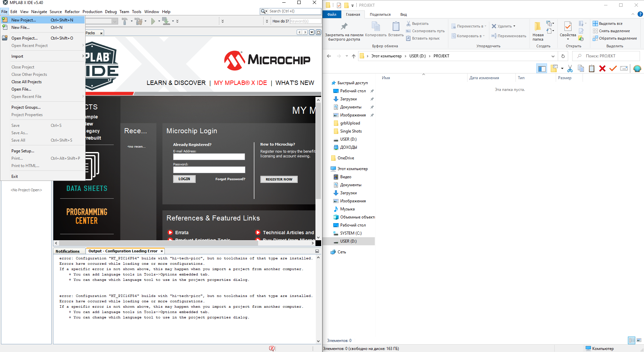644x352 pixels.
Task: Click LEARN & DISCOVER link
Action: (176, 83)
